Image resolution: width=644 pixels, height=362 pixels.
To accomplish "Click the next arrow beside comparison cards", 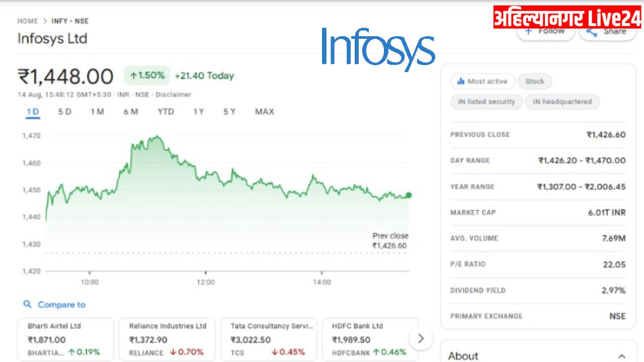I will (x=421, y=339).
